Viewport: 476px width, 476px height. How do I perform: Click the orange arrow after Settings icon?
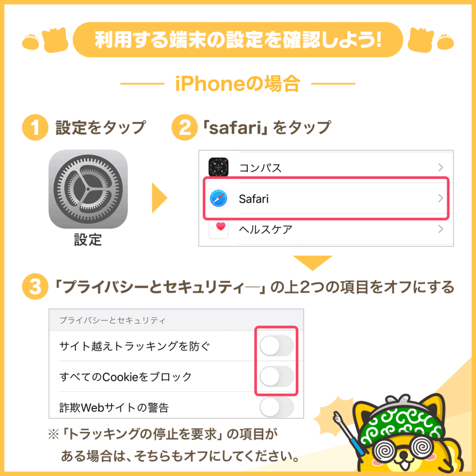point(159,198)
